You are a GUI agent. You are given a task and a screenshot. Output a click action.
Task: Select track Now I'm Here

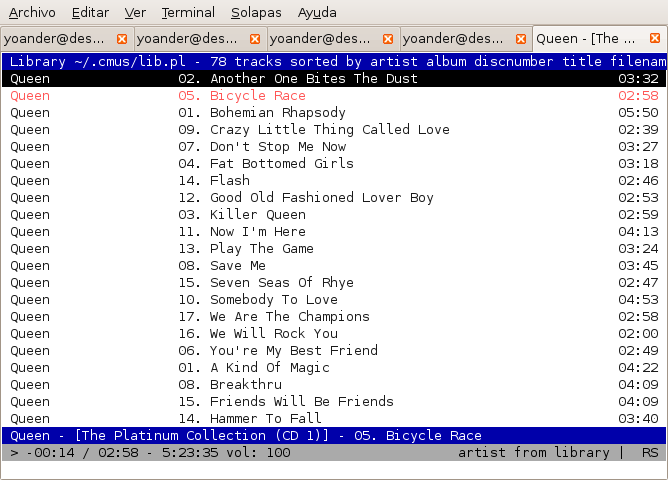click(334, 232)
